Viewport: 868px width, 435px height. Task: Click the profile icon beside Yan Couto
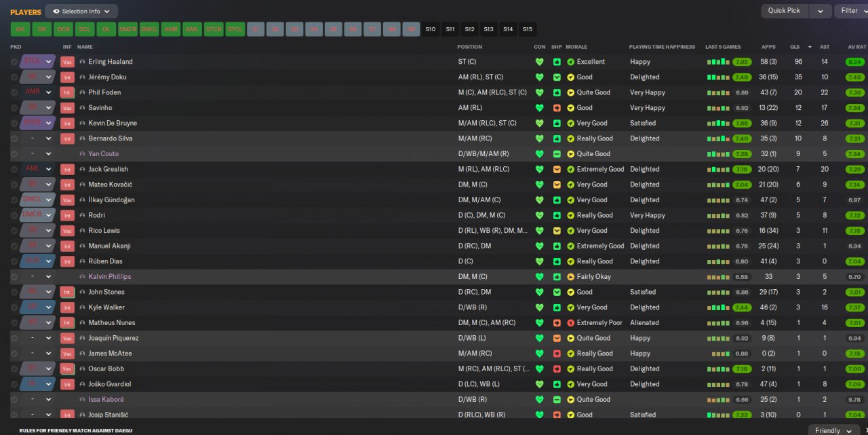tap(83, 154)
